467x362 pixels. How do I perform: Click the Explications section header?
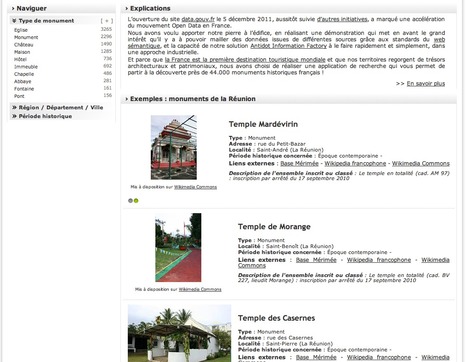pos(289,8)
